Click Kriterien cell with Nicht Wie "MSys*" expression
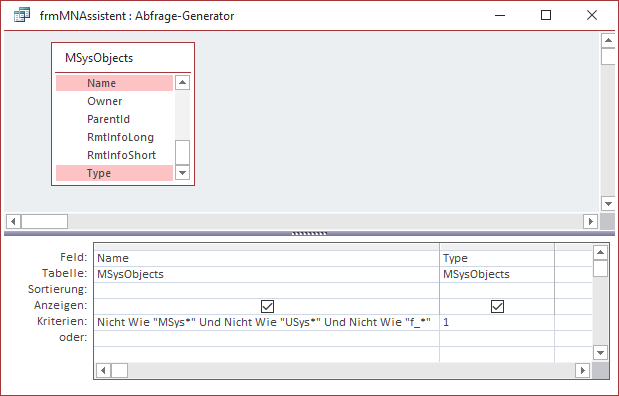619x396 pixels. pos(267,323)
